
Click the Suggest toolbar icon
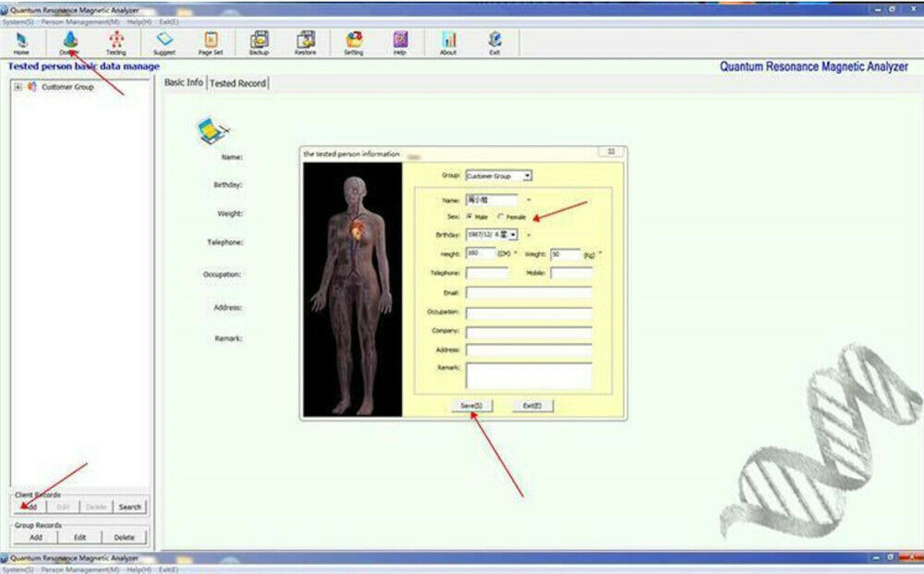pos(164,43)
